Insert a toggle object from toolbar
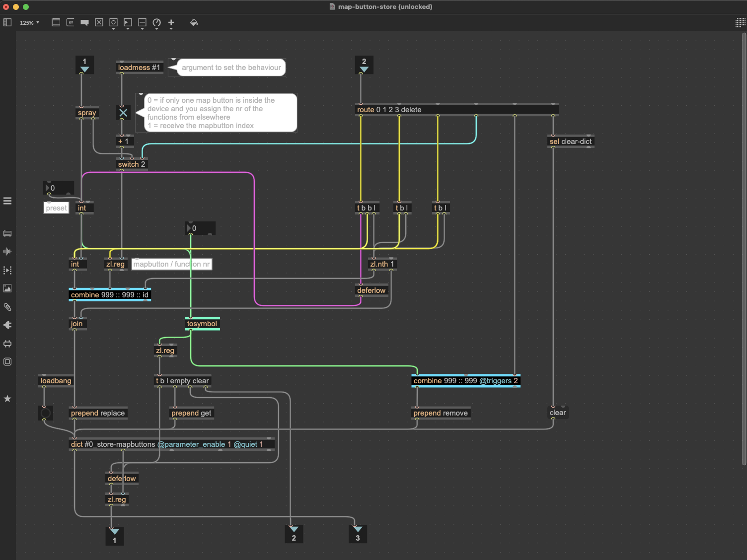Image resolution: width=747 pixels, height=560 pixels. coord(99,22)
